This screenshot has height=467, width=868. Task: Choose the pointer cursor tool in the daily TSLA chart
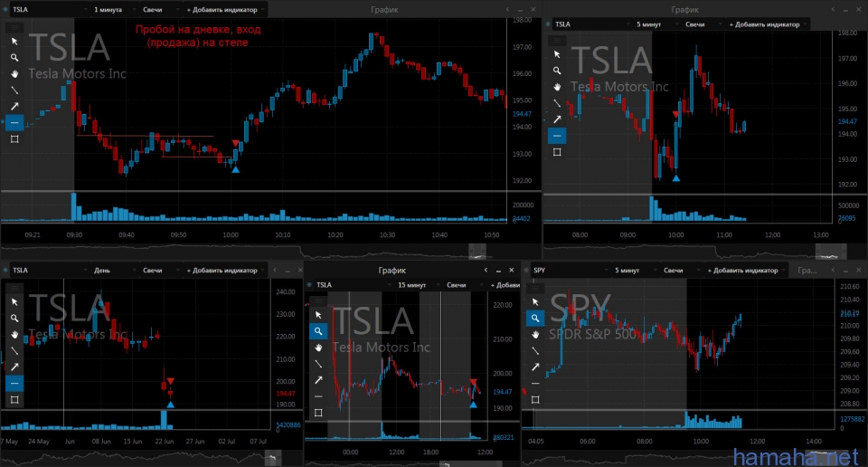(x=14, y=302)
